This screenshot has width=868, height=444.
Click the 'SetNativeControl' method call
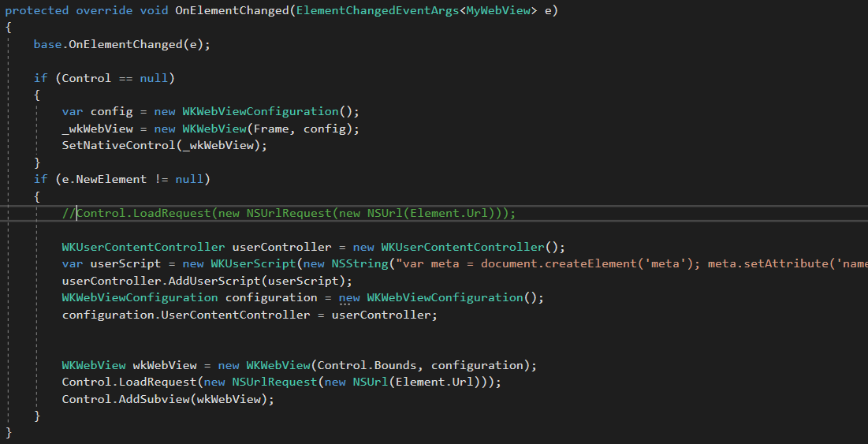coord(118,146)
